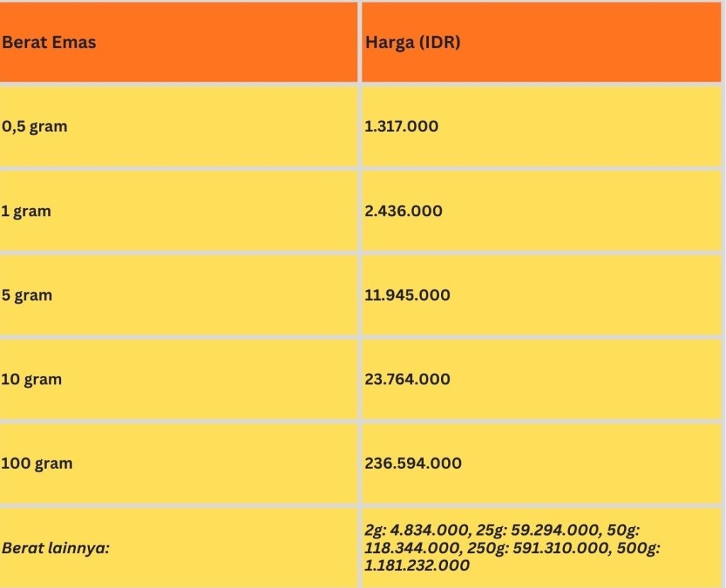
Task: Click the 100 gram weight cell
Action: tap(37, 464)
